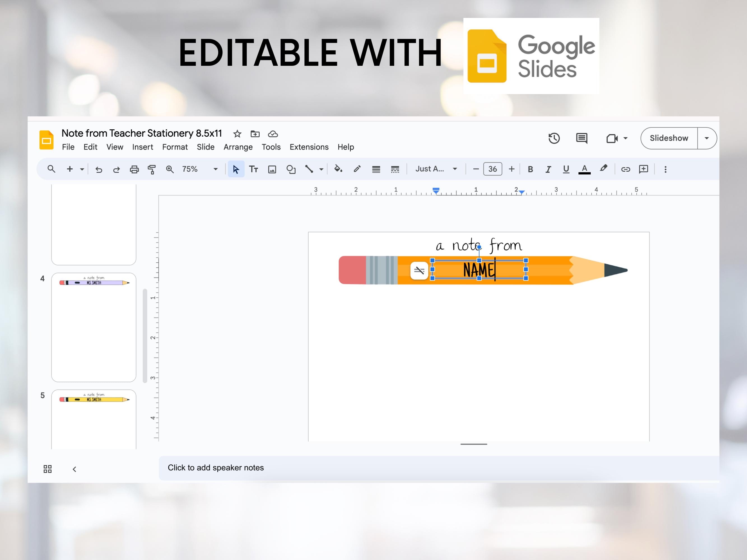Expand the video call options arrow
The width and height of the screenshot is (747, 560).
click(x=625, y=138)
